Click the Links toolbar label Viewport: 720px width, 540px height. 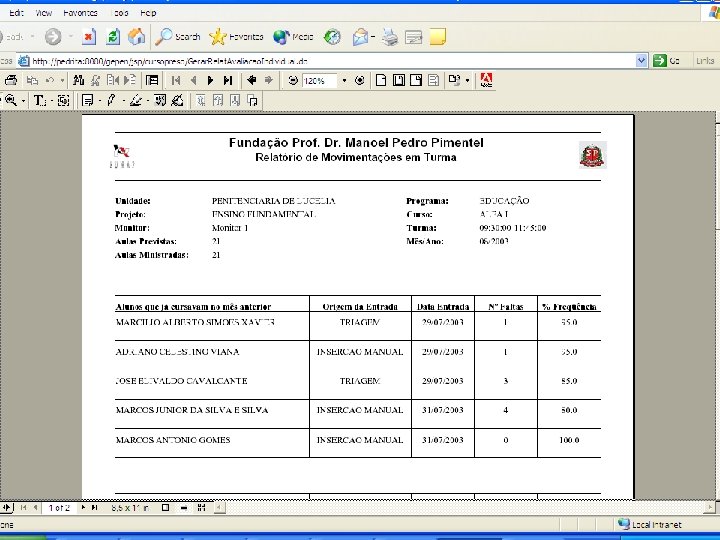[705, 61]
